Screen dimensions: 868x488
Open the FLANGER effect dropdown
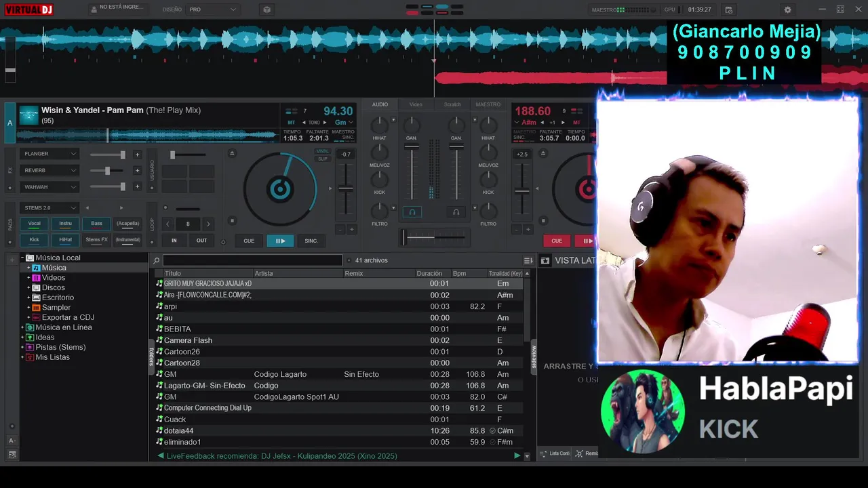tap(50, 154)
